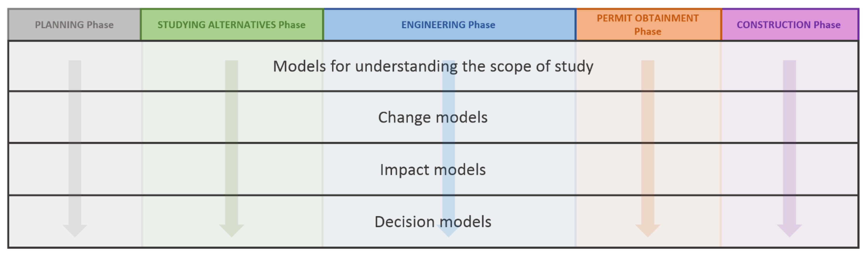The height and width of the screenshot is (259, 868).
Task: Select the "Decision models" label
Action: [433, 222]
